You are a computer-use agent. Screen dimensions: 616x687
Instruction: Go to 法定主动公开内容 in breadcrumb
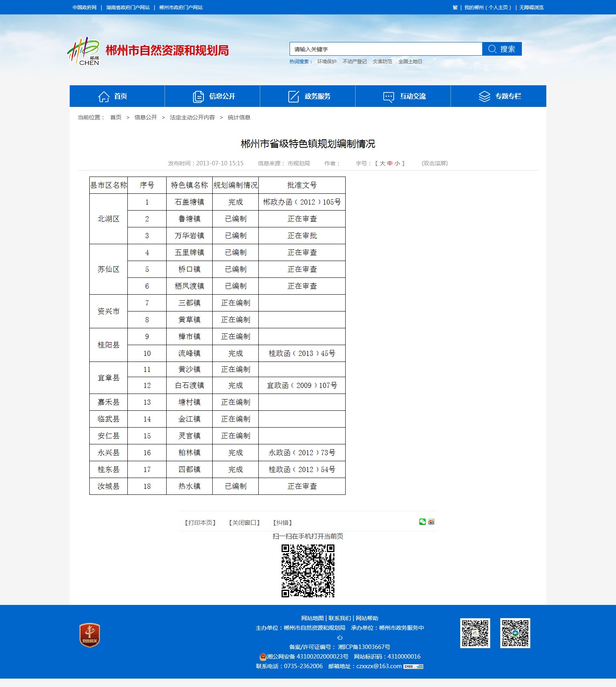[x=192, y=117]
